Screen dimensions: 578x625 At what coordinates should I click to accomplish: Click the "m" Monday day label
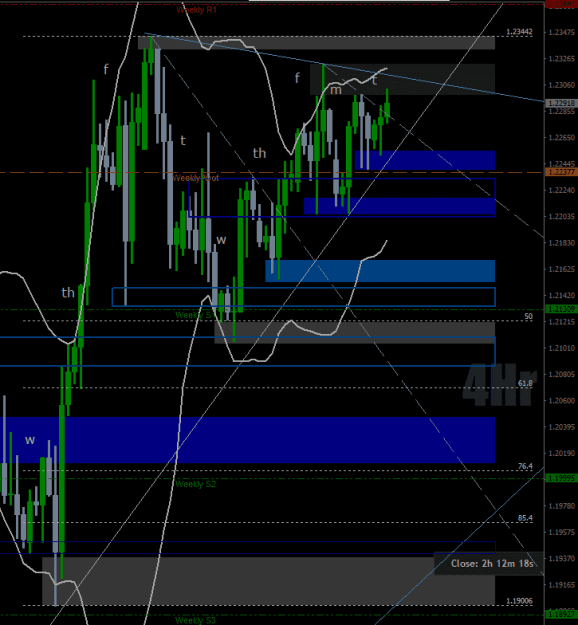[x=336, y=90]
